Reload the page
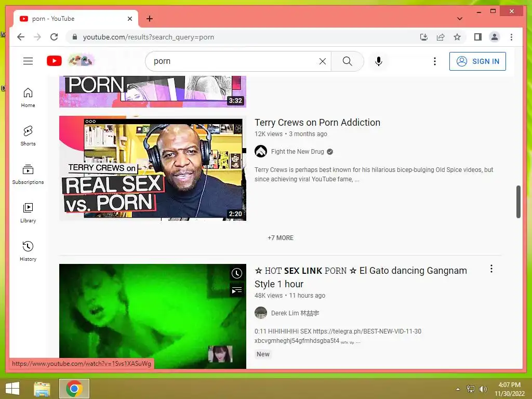The image size is (532, 399). (x=54, y=37)
